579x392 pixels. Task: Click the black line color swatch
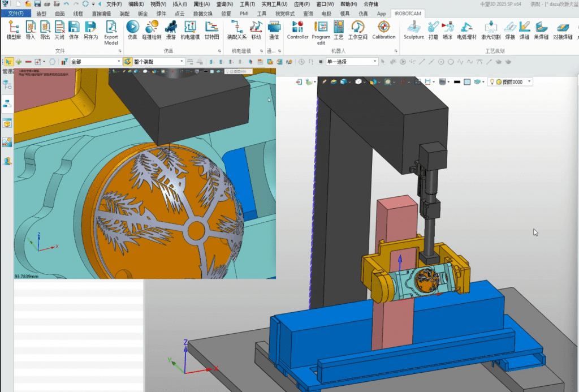tap(456, 82)
